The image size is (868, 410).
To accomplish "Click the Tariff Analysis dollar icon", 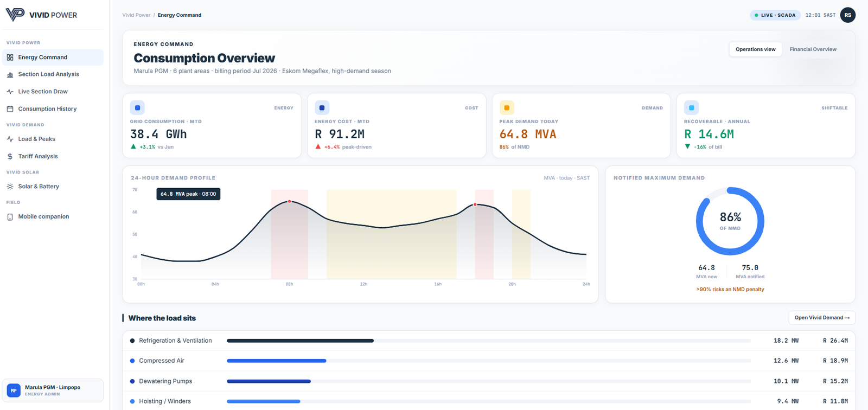I will 10,156.
